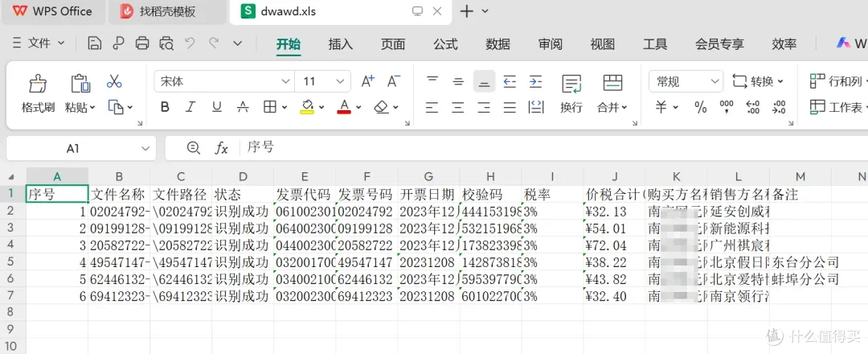Click the decrease decimal places icon
The width and height of the screenshot is (868, 354).
pos(780,107)
